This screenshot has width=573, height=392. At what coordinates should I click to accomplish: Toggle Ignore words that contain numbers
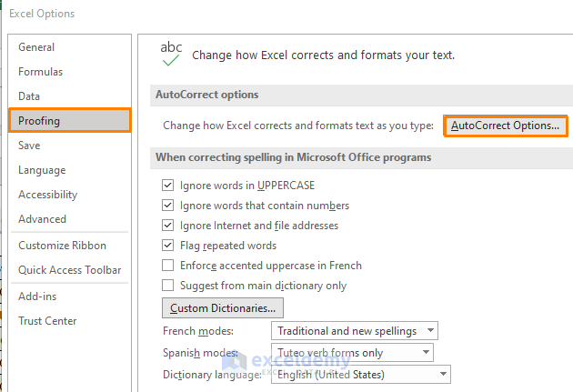tap(167, 206)
